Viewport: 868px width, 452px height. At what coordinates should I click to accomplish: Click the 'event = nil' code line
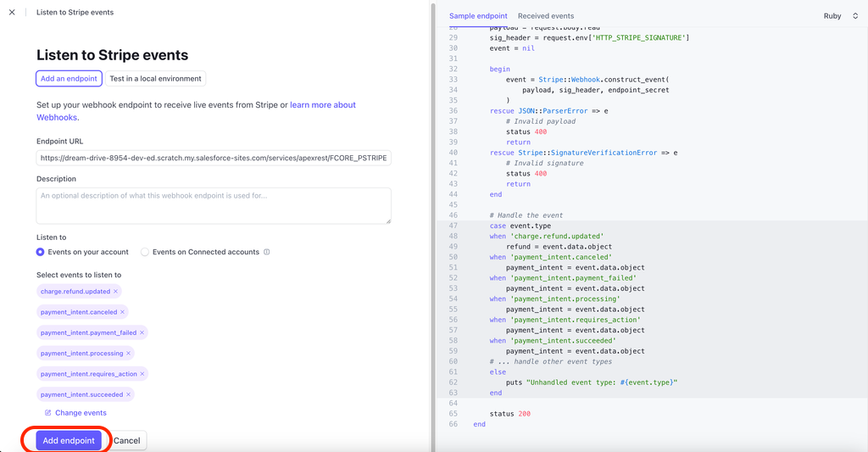click(x=512, y=48)
